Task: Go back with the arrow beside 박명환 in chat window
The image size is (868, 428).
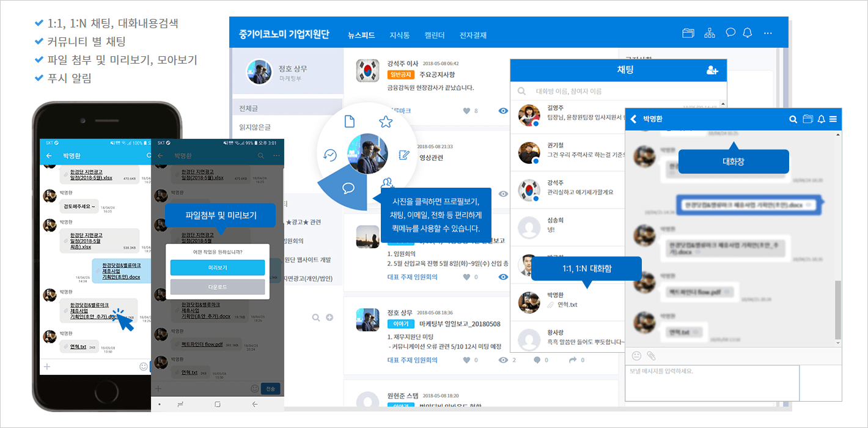Action: [633, 119]
